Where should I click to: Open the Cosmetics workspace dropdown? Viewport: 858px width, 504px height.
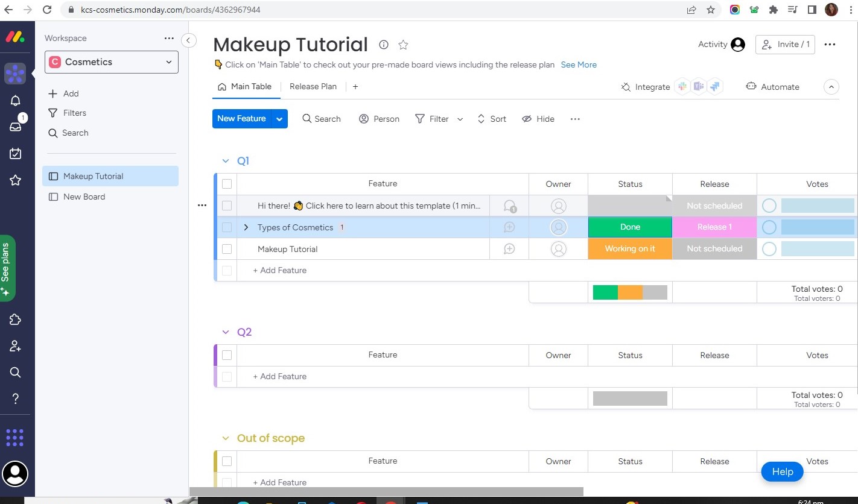[x=112, y=62]
